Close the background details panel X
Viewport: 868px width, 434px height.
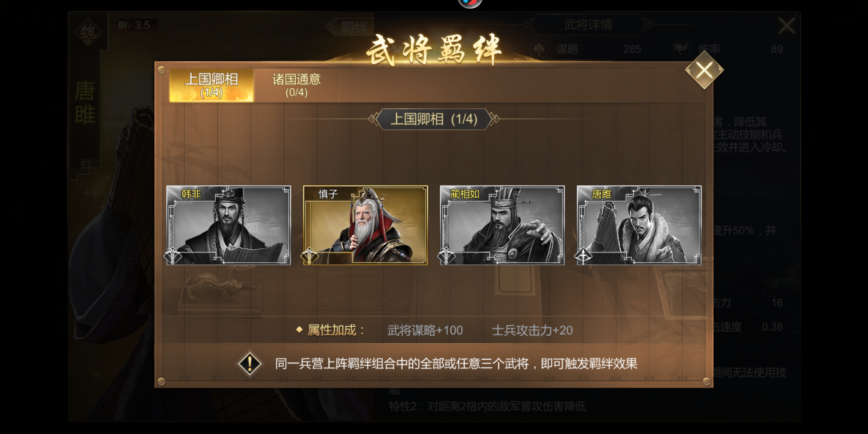[786, 26]
